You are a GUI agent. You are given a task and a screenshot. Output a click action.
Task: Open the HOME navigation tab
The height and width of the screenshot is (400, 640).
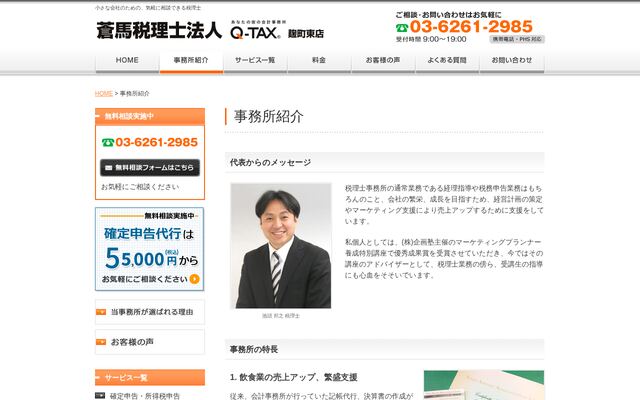(x=127, y=61)
